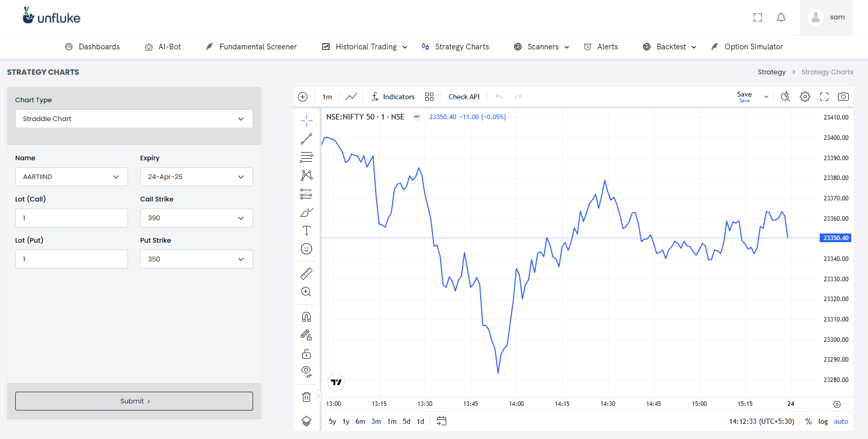
Task: Open the emoji icons tool
Action: (306, 249)
